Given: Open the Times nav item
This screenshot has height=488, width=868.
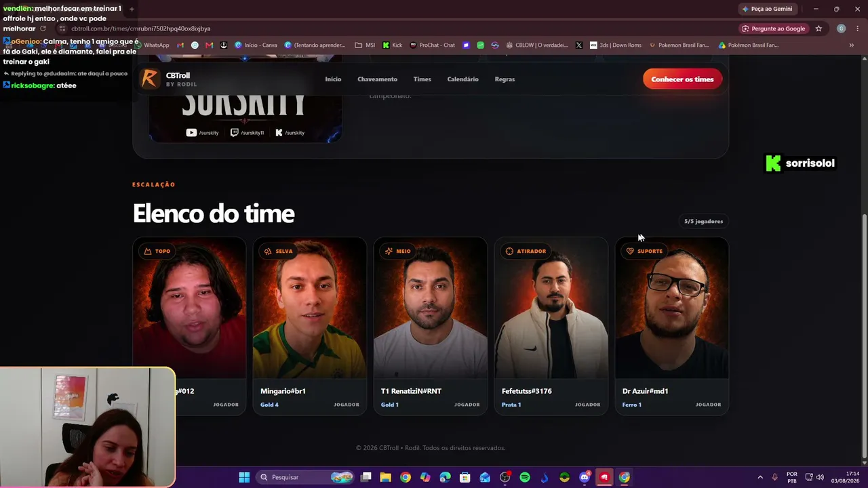Looking at the screenshot, I should coord(422,79).
